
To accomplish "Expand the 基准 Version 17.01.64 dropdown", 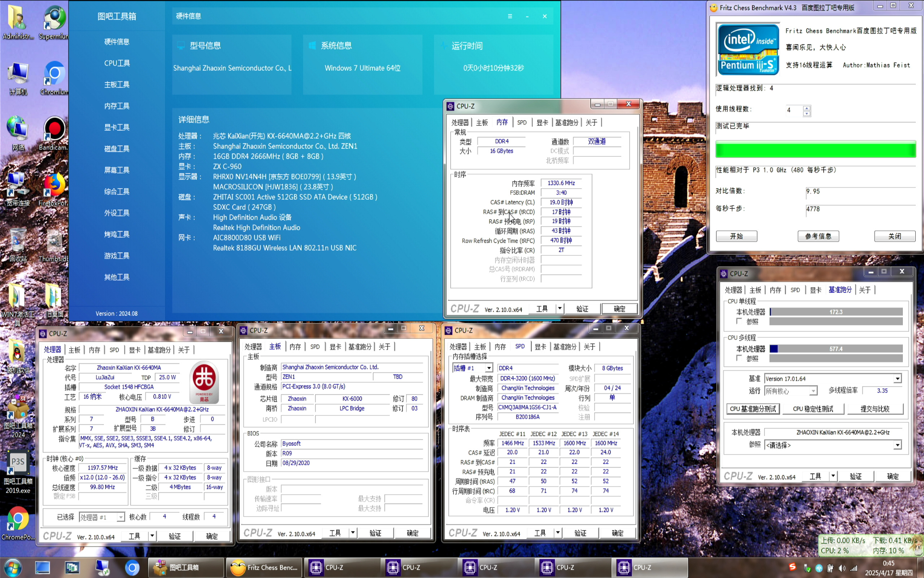I will (x=897, y=379).
